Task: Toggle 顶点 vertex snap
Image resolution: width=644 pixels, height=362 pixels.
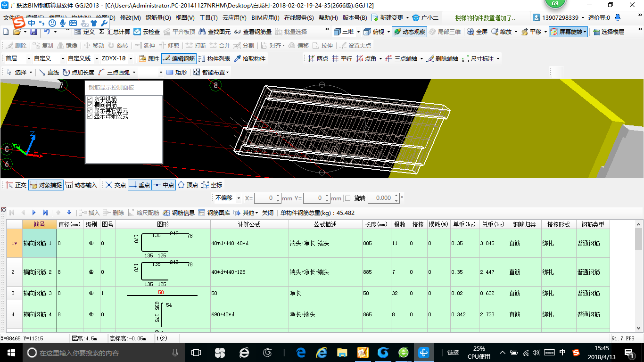Action: tap(188, 185)
